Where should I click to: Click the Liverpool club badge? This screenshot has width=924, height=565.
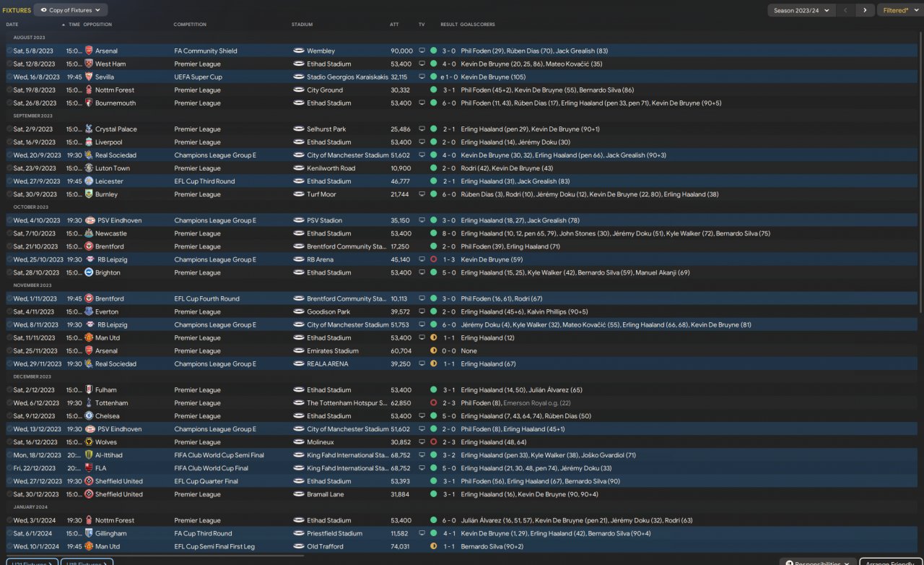point(89,142)
